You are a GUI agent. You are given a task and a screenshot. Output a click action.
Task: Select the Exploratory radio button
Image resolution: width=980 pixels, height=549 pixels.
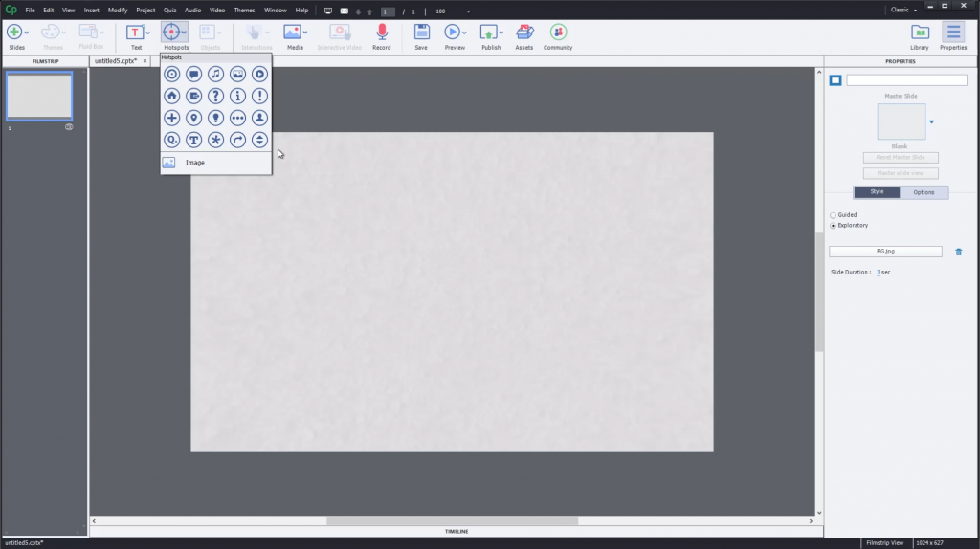click(834, 226)
